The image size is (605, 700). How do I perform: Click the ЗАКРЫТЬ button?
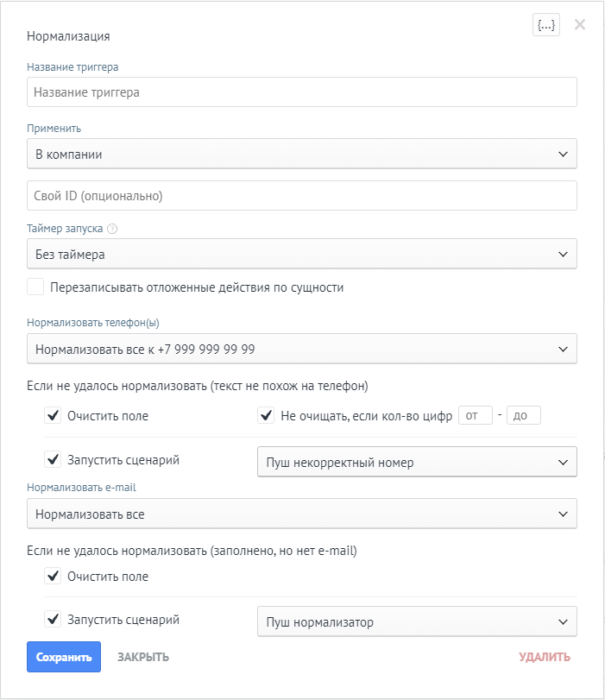(x=143, y=657)
